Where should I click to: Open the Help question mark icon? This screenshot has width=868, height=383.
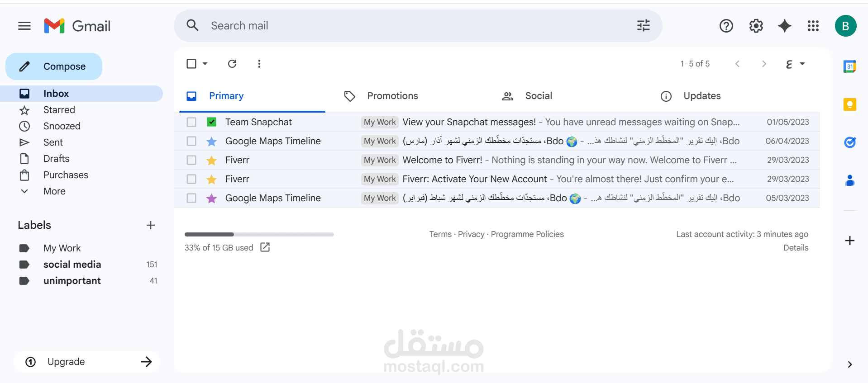726,26
